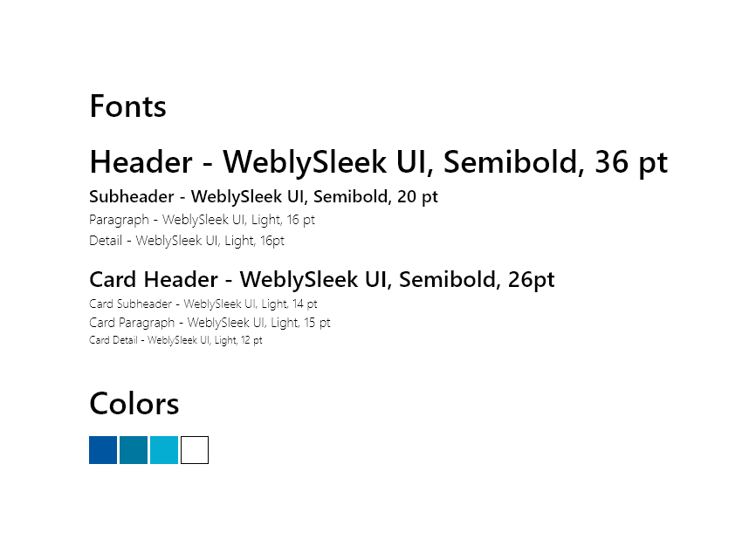Click the word Header in the large sample
The width and height of the screenshot is (756, 546).
pos(141,162)
